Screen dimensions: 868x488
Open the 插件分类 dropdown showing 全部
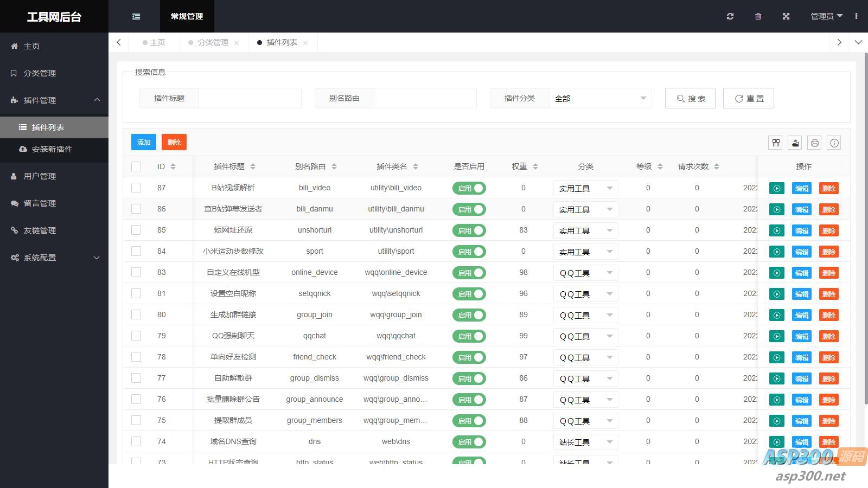coord(600,98)
